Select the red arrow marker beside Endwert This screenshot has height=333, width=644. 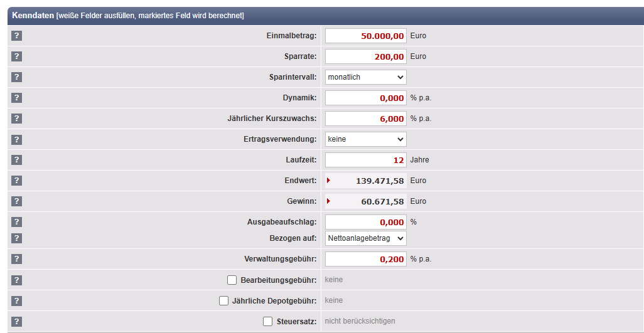(x=328, y=181)
